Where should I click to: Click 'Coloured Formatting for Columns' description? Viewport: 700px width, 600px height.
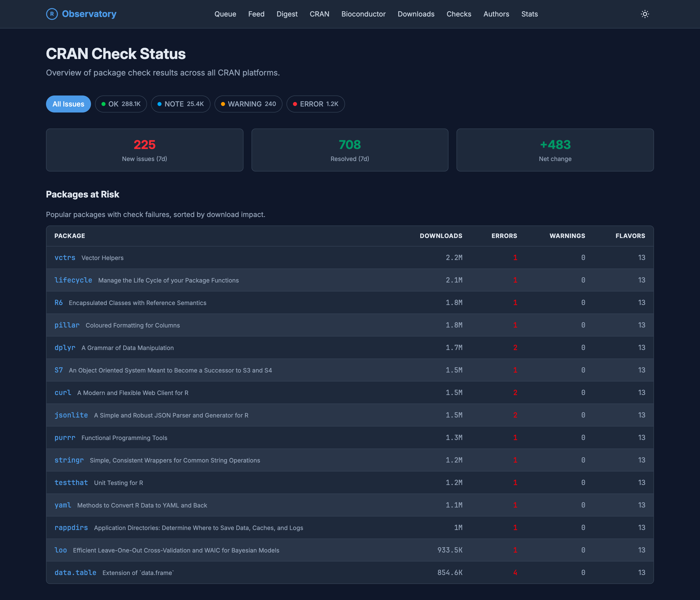coord(132,325)
